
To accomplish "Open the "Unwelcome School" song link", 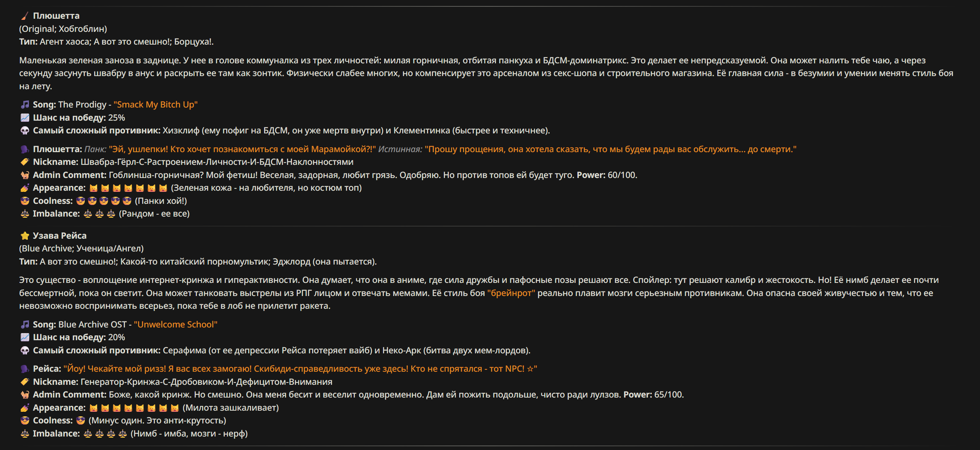I will (x=175, y=324).
